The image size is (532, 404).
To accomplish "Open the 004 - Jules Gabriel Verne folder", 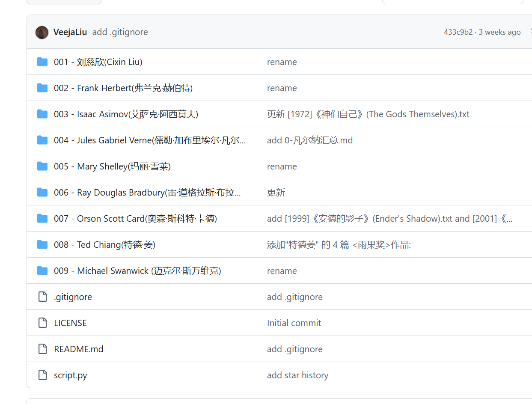I will click(149, 140).
